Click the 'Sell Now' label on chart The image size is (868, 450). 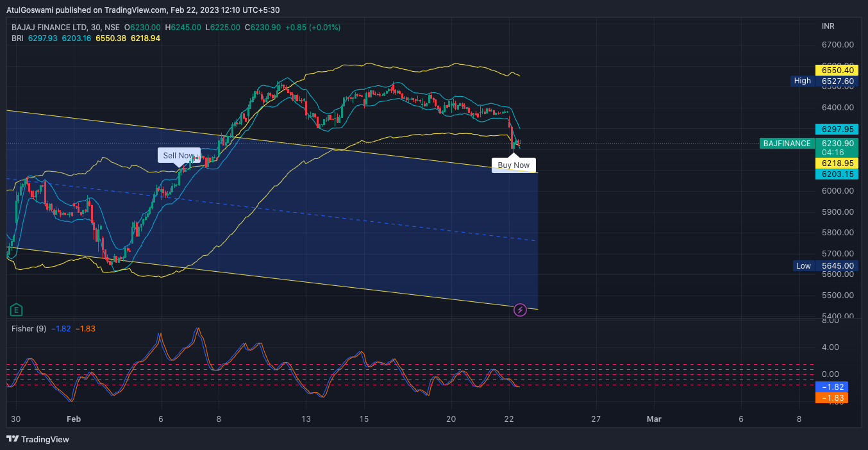point(179,156)
